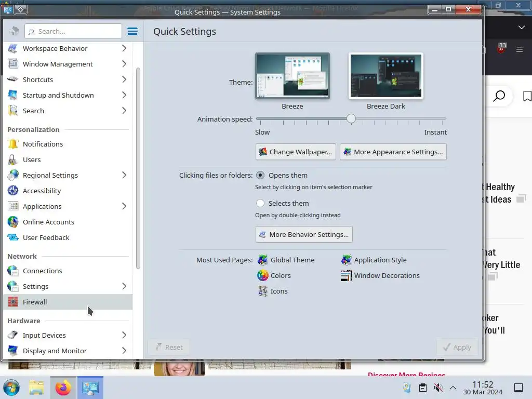Click the Window Management sidebar icon
The width and height of the screenshot is (532, 399).
tap(13, 64)
